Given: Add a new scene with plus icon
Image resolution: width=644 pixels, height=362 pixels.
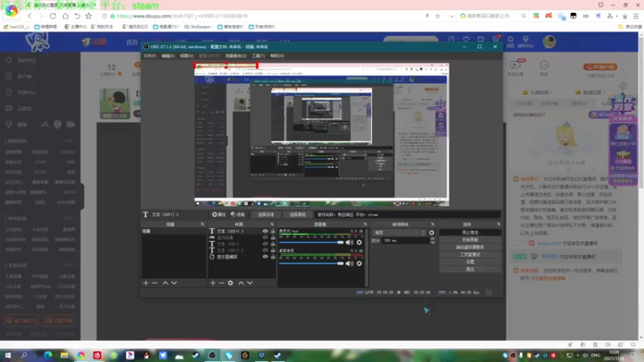Looking at the screenshot, I should point(146,283).
